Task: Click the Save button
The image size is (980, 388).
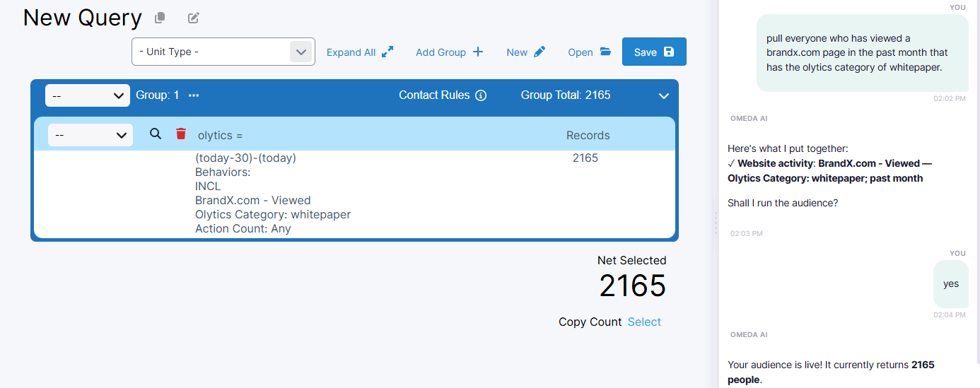Action: [654, 52]
